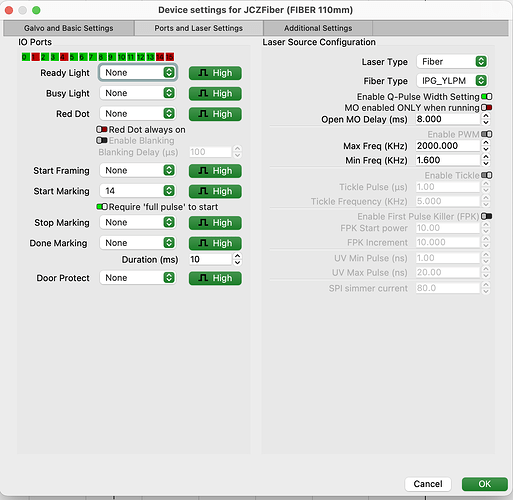Open Red Dot port dropdown
This screenshot has width=513, height=500.
point(138,114)
